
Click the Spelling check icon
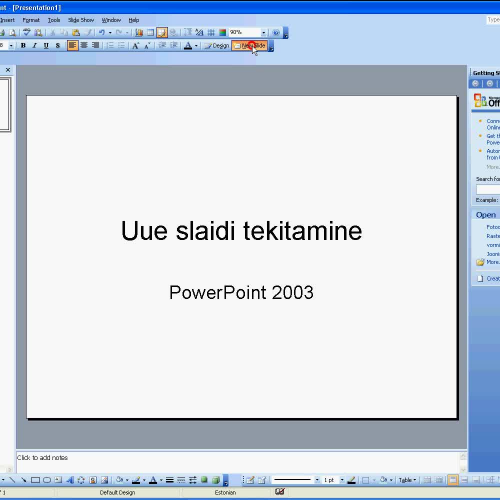27,32
